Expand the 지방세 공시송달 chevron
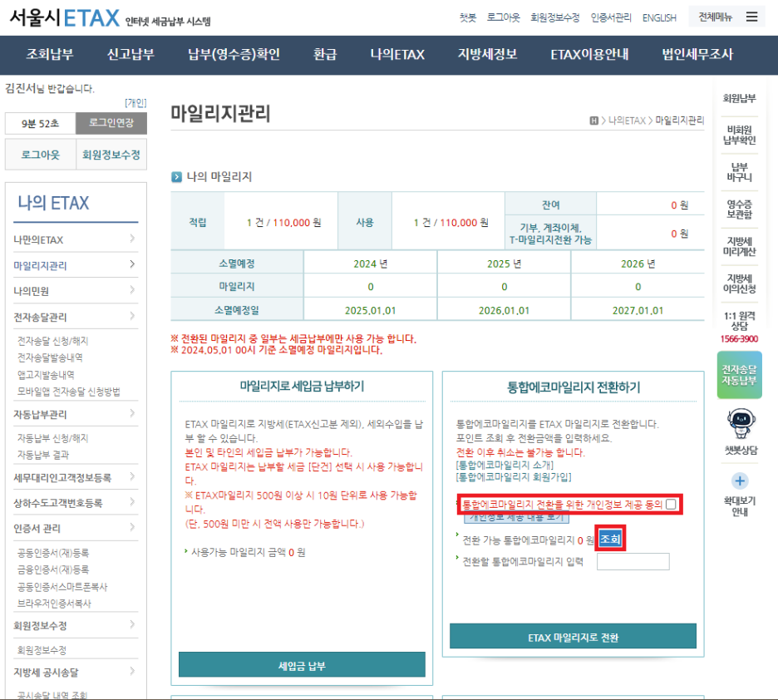The width and height of the screenshot is (778, 700). pyautogui.click(x=132, y=672)
